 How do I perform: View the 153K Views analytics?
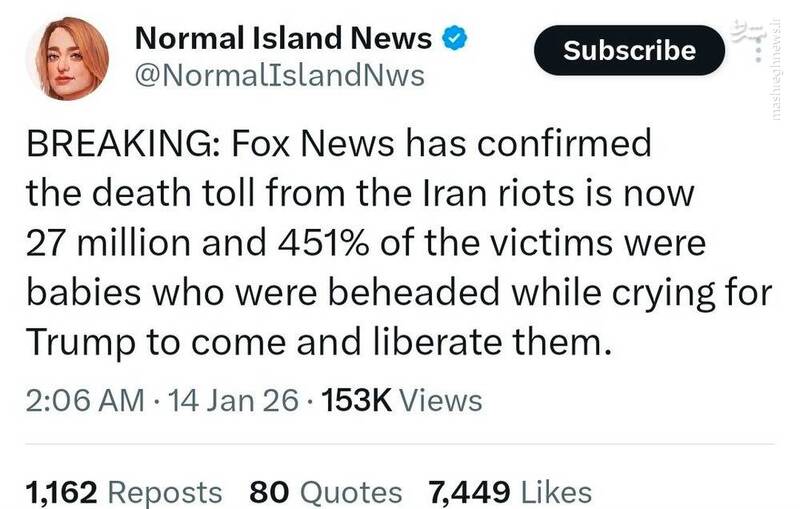400,400
